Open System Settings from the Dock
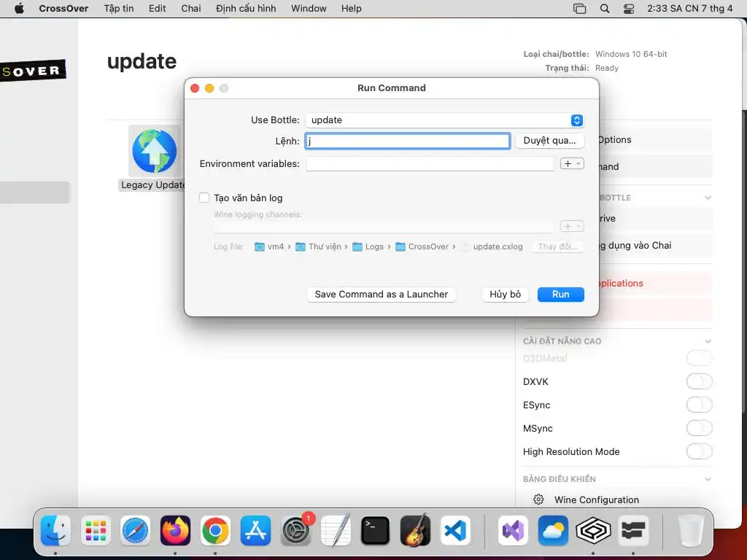This screenshot has width=747, height=560. 295,530
